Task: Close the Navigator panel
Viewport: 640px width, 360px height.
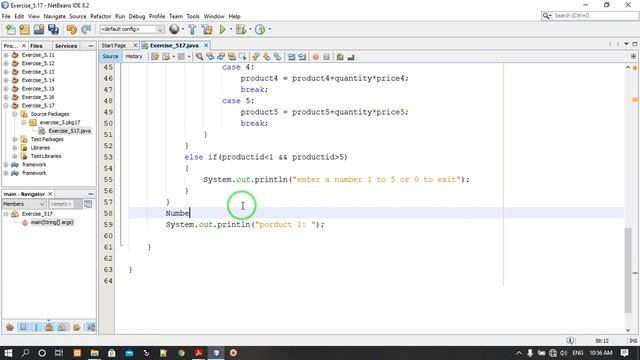Action: [50, 194]
